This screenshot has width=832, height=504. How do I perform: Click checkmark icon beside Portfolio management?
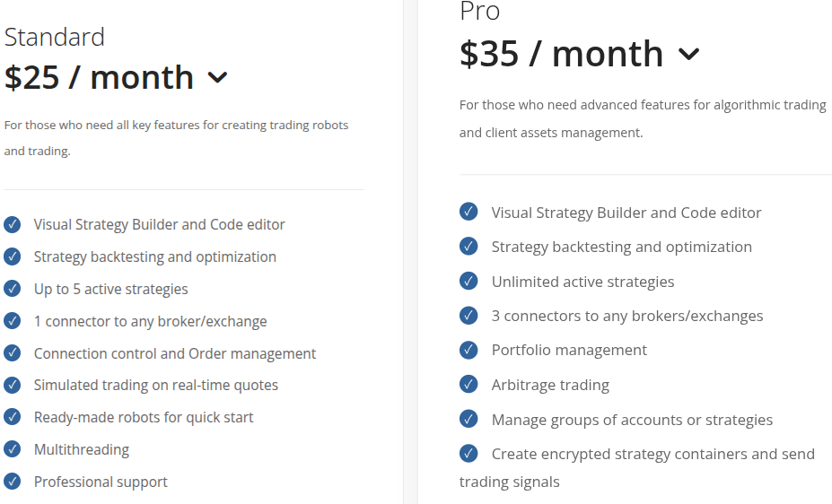click(469, 350)
